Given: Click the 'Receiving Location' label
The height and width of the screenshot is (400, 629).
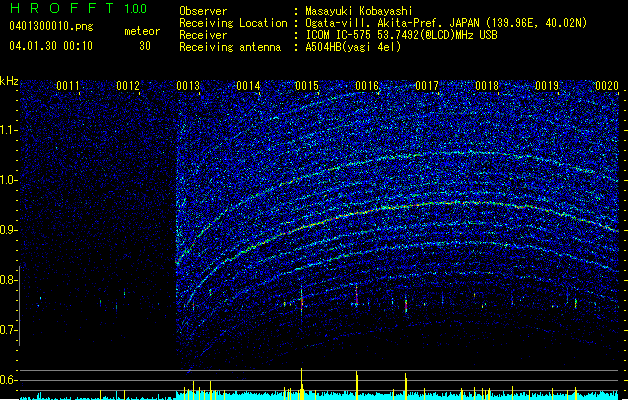Looking at the screenshot, I should click(x=233, y=23).
